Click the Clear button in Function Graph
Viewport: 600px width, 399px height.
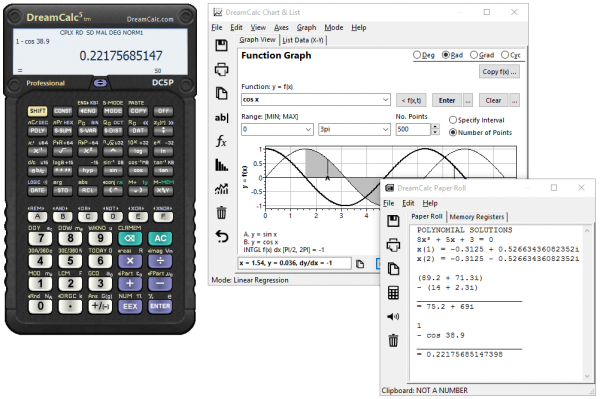tap(493, 101)
